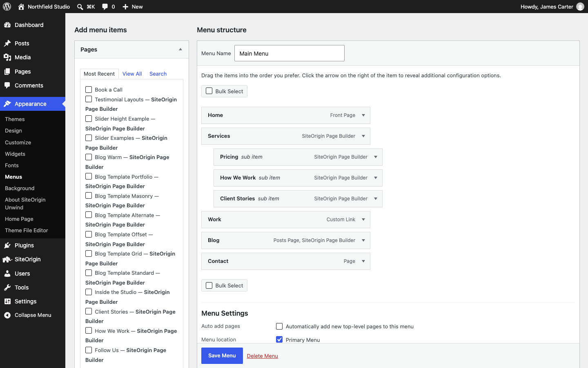Click the Users icon in sidebar
Viewport: 588px width, 368px height.
(7, 274)
